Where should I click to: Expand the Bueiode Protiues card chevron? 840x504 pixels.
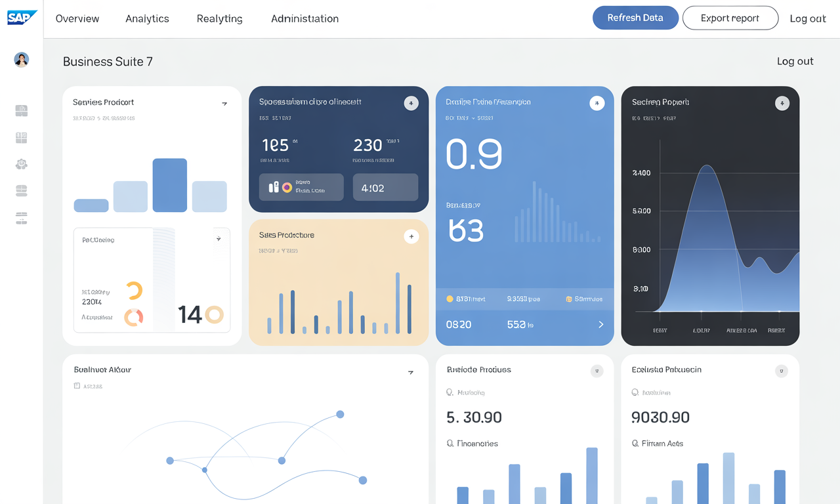click(597, 371)
